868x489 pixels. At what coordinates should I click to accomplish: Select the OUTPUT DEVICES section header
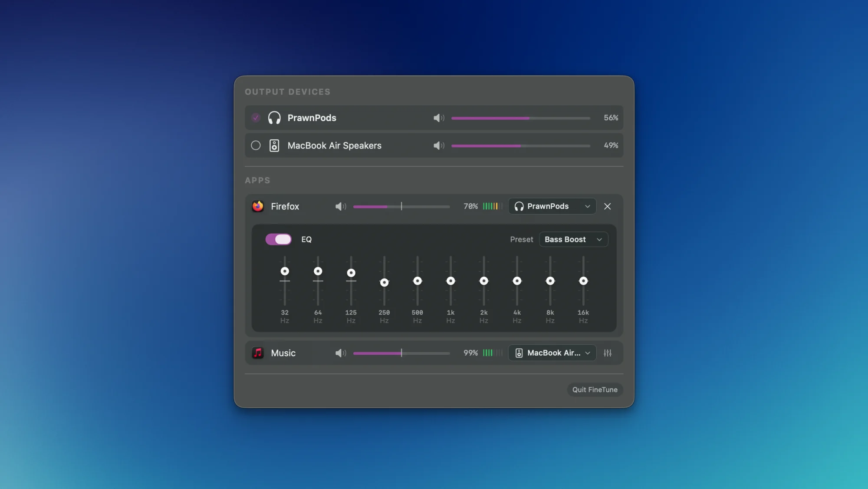click(288, 92)
